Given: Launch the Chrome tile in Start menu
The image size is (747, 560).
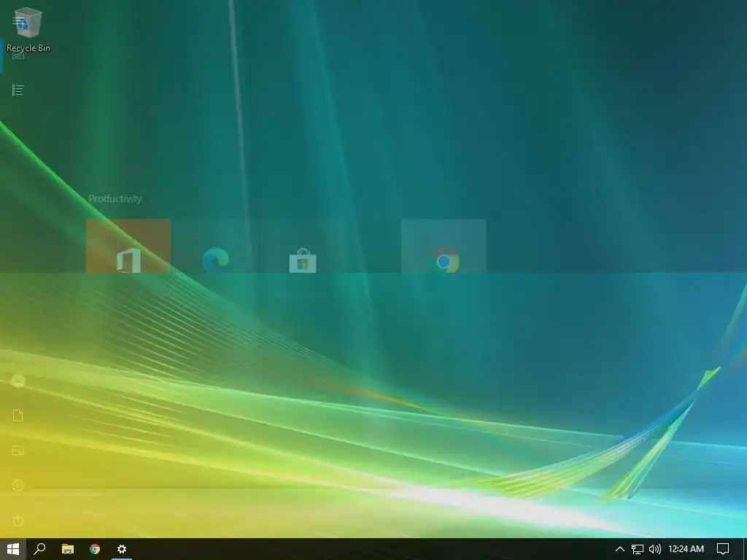Looking at the screenshot, I should point(444,246).
